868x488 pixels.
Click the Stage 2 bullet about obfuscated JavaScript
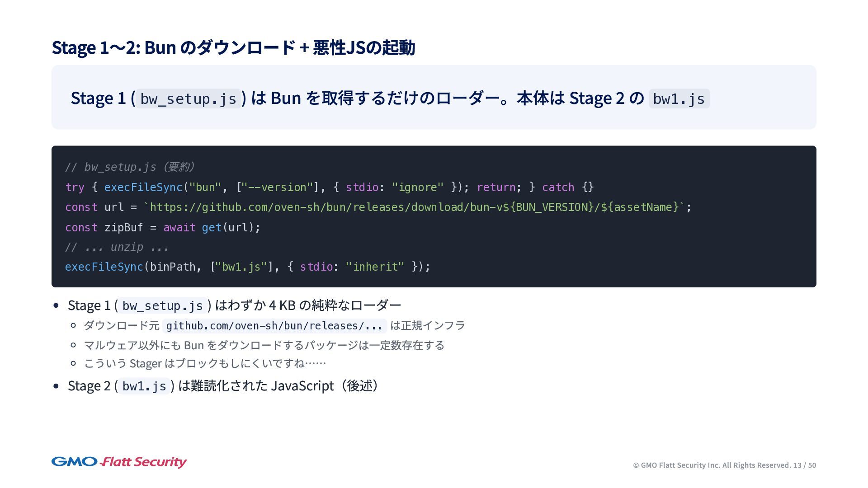point(223,386)
